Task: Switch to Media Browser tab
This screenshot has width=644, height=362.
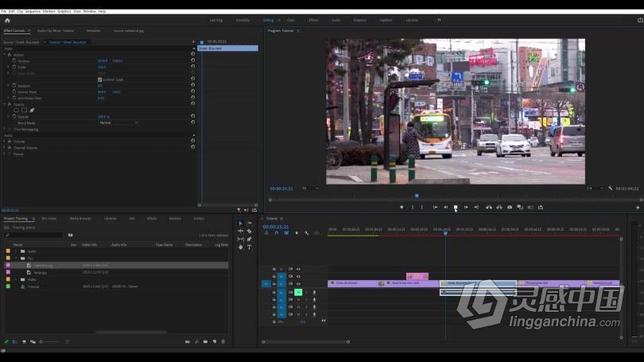Action: coord(80,219)
